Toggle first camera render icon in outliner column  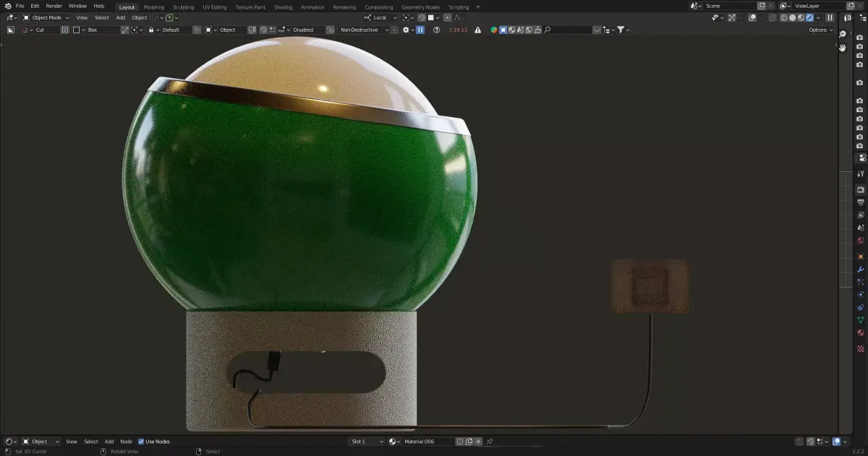859,38
